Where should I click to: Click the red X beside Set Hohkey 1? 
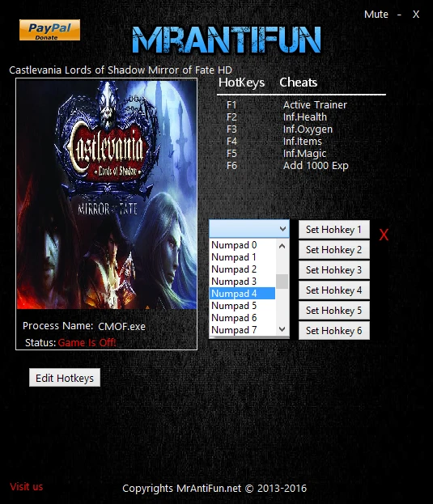[x=384, y=235]
